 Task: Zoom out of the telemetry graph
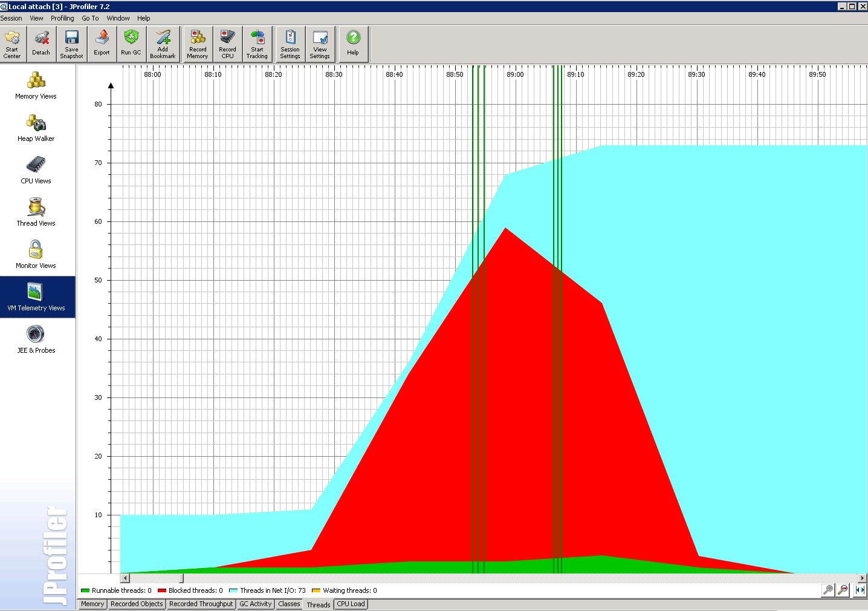[x=843, y=590]
